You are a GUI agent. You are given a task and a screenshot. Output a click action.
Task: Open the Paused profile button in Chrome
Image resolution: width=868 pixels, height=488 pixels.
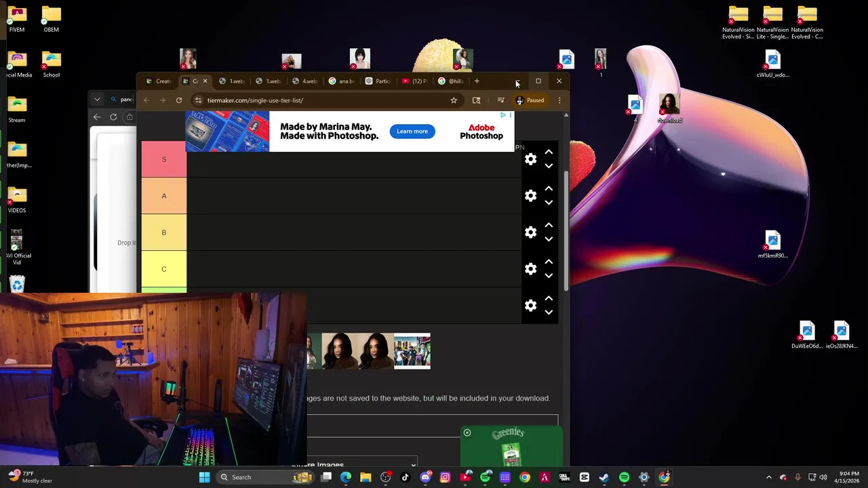pyautogui.click(x=530, y=100)
